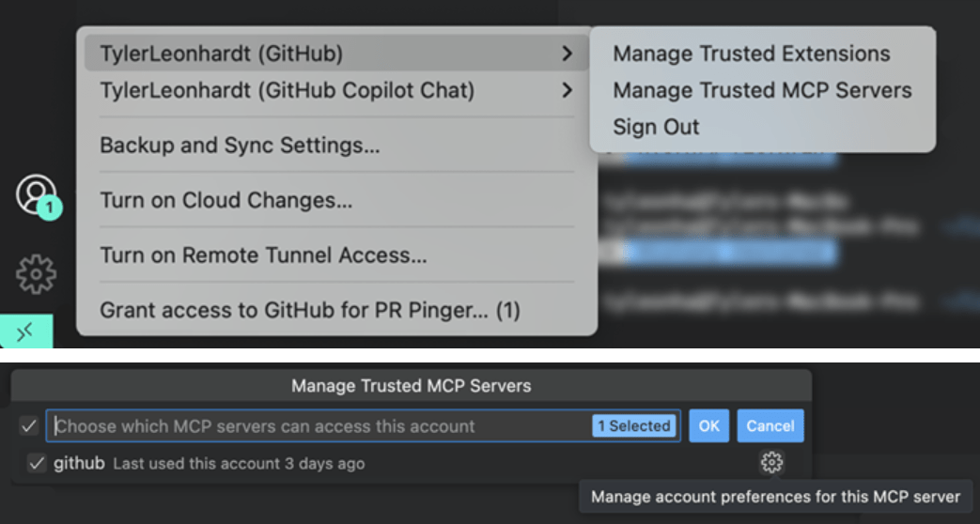Click the Manage gear icon in activity bar
The image size is (980, 524).
36,273
